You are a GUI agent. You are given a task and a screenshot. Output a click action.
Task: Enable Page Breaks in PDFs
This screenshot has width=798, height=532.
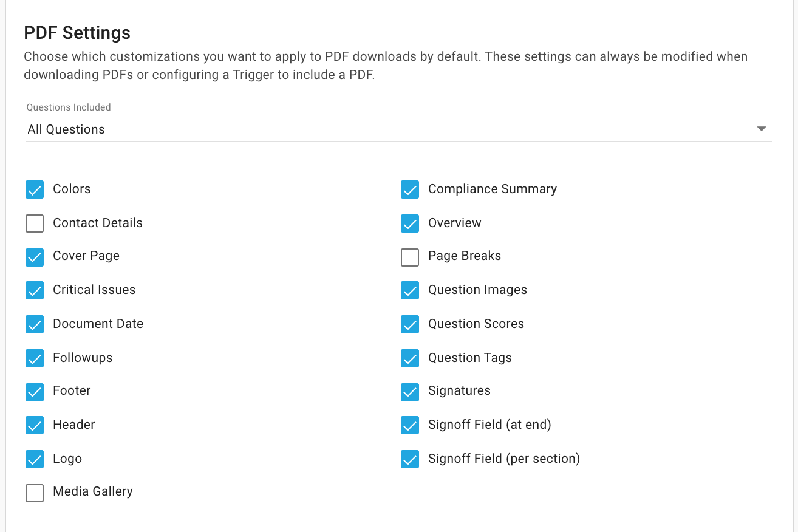coord(410,257)
